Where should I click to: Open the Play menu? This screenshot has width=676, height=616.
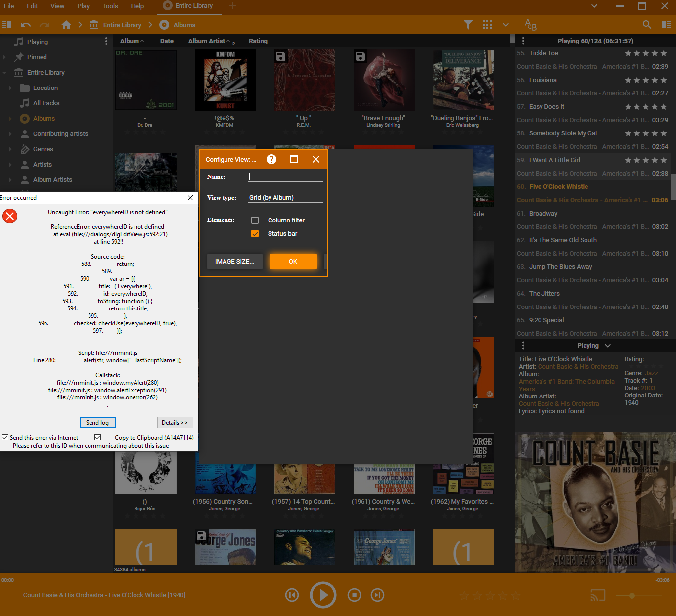point(83,6)
